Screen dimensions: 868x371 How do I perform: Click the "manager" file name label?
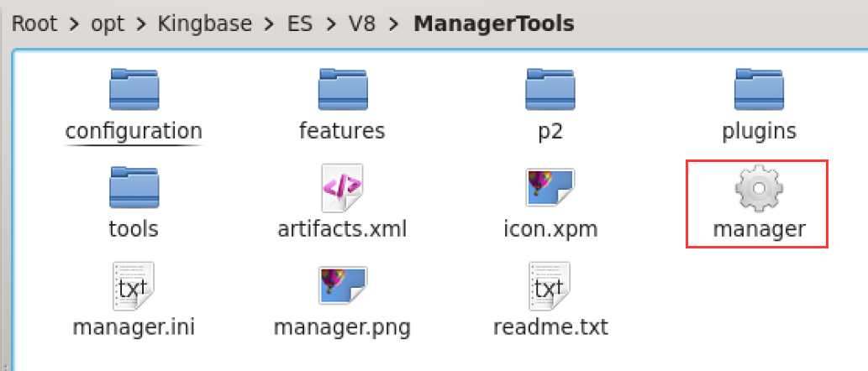click(759, 230)
